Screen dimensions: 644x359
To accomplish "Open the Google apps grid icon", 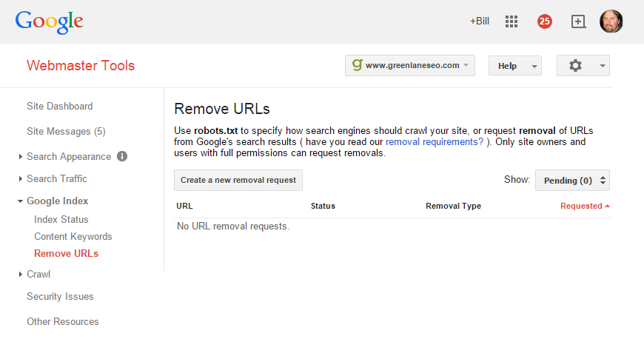I will click(x=511, y=21).
